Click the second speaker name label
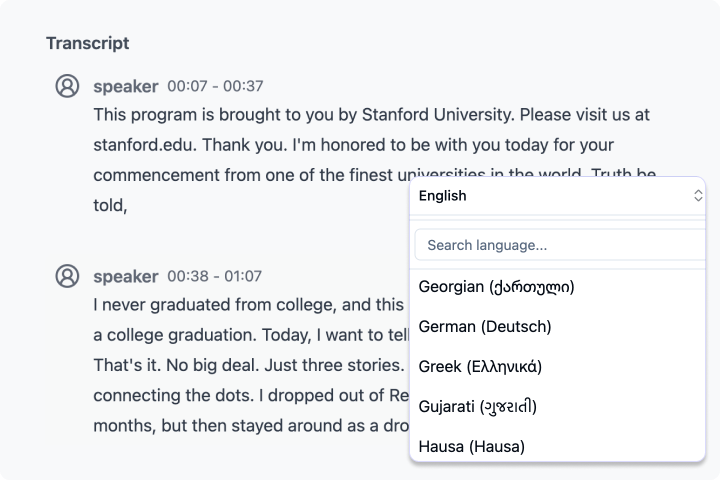720x480 pixels. tap(125, 276)
